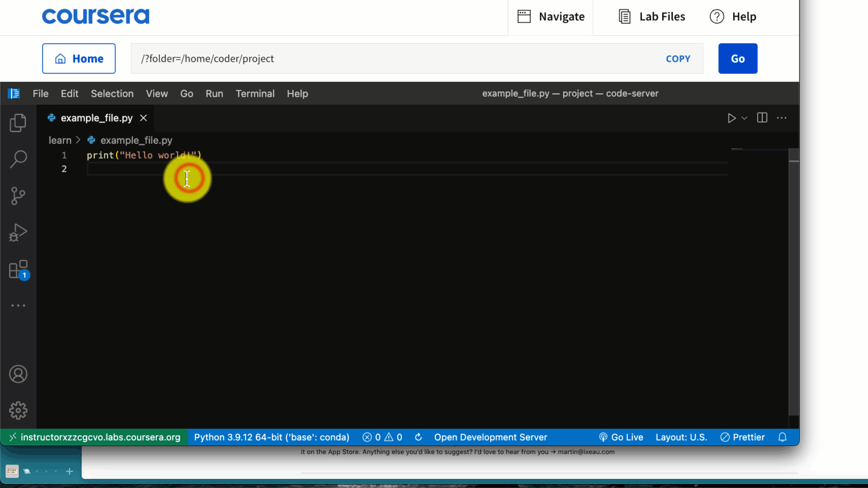Image resolution: width=868 pixels, height=488 pixels.
Task: Open Coursera Help in the header
Action: [733, 17]
